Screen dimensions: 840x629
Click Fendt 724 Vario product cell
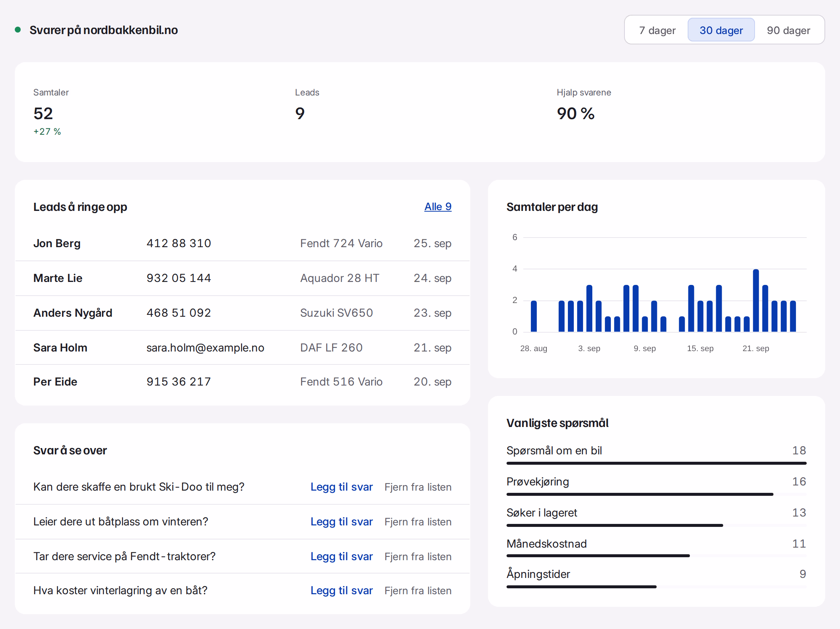341,243
